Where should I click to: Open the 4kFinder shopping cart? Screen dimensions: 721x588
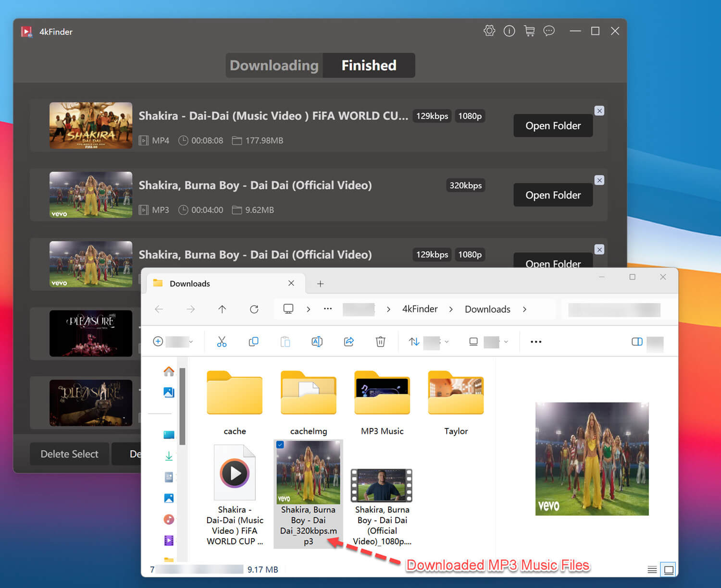pyautogui.click(x=529, y=31)
